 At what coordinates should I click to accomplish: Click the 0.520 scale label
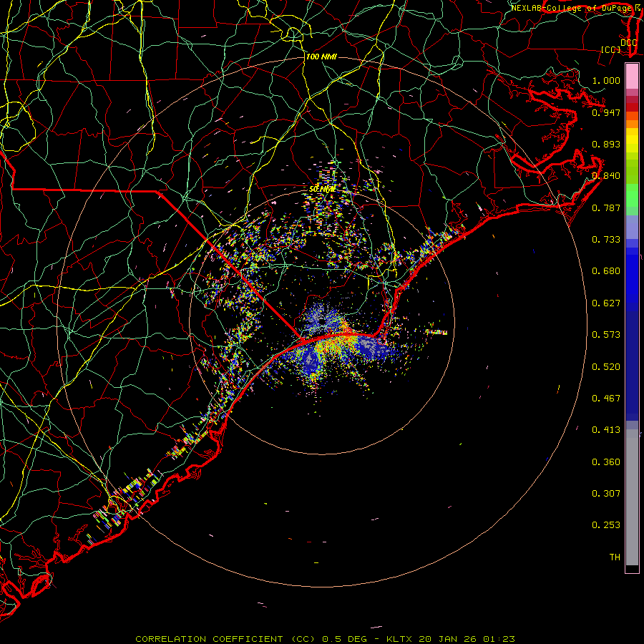click(x=606, y=367)
